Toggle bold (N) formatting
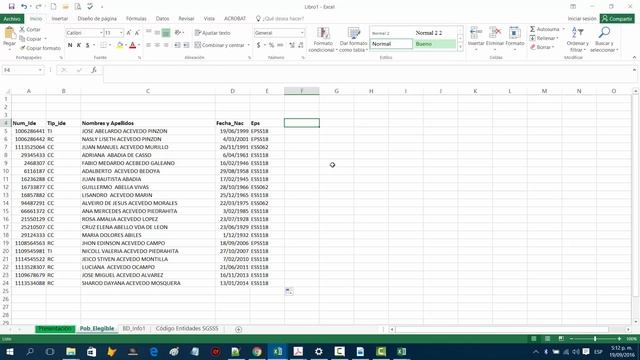Screen dimensions: 640x360 70,45
